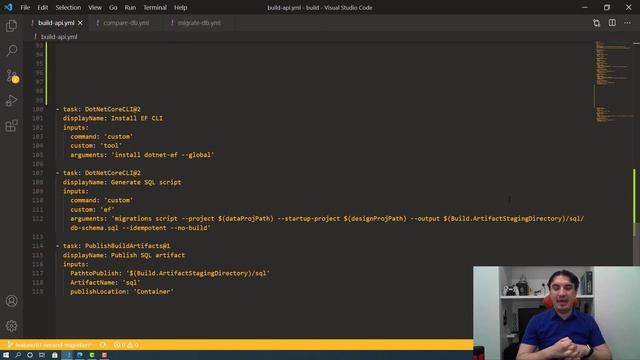This screenshot has width=640, height=360.
Task: Open the Accounts menu icon
Action: coord(11,301)
